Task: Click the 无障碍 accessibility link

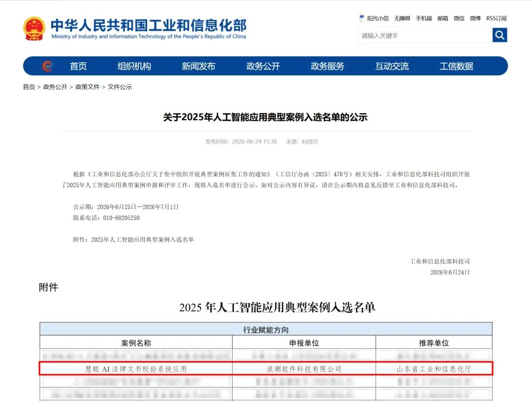Action: 402,18
